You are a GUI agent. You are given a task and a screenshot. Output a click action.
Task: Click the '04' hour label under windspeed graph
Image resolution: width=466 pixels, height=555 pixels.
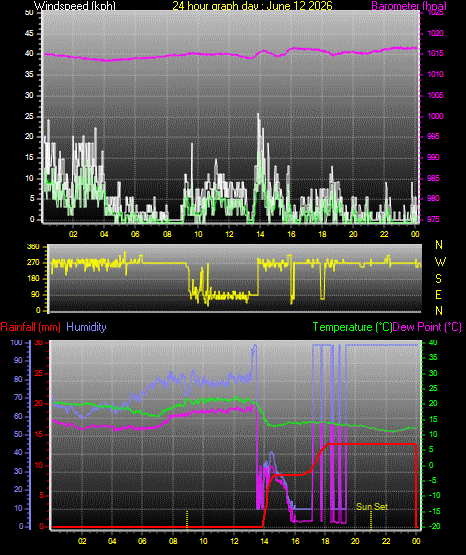click(104, 234)
